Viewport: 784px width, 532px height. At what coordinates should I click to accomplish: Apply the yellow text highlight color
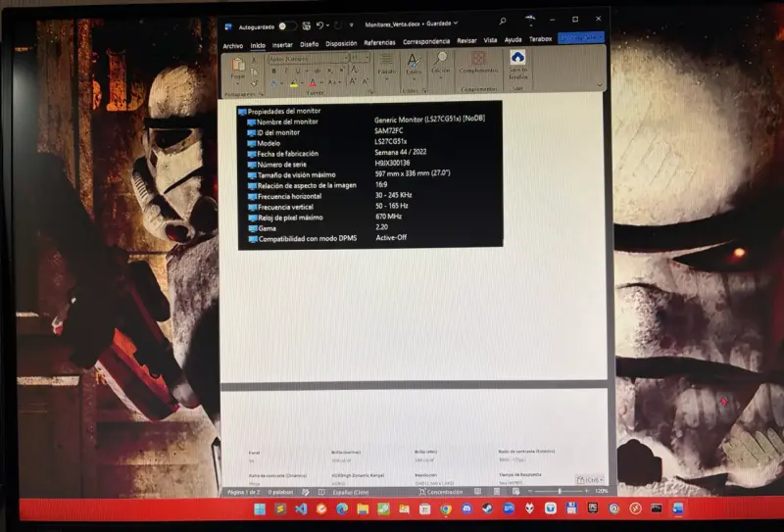(x=294, y=83)
